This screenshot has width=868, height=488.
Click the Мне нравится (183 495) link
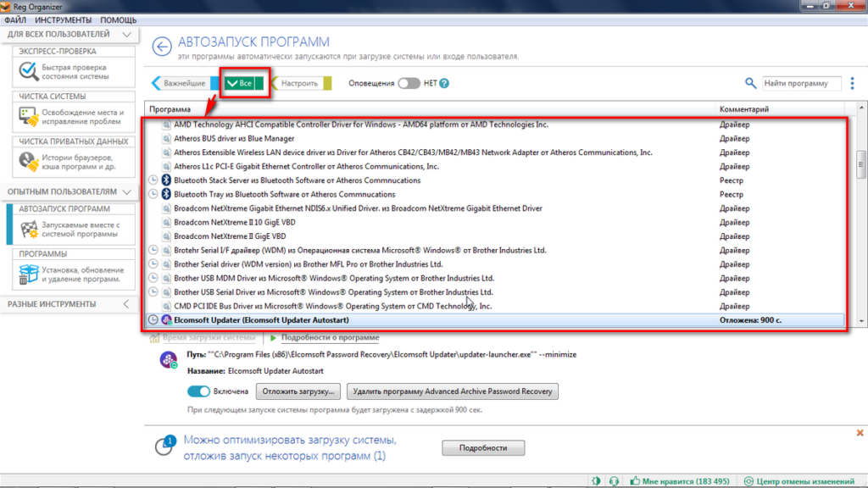coord(685,481)
